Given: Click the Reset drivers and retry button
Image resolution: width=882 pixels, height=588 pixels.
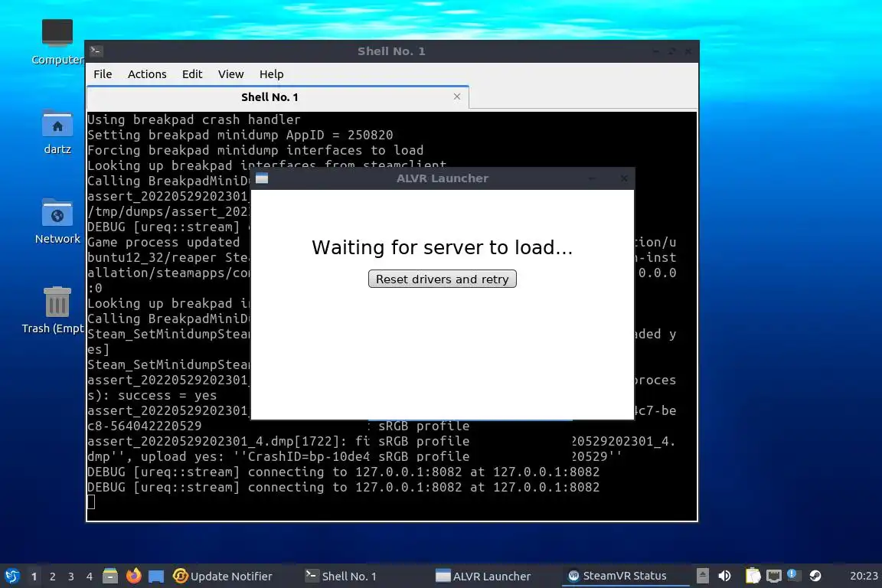Looking at the screenshot, I should (x=442, y=279).
